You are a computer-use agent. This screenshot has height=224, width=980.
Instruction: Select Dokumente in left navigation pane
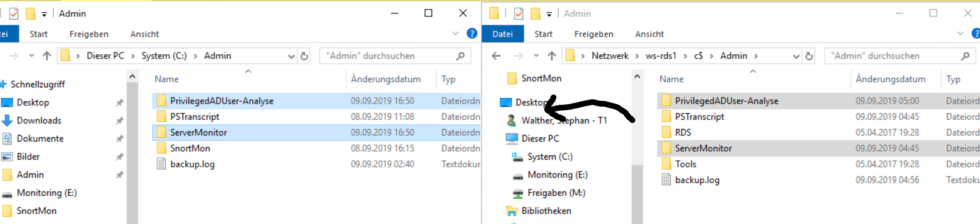40,138
